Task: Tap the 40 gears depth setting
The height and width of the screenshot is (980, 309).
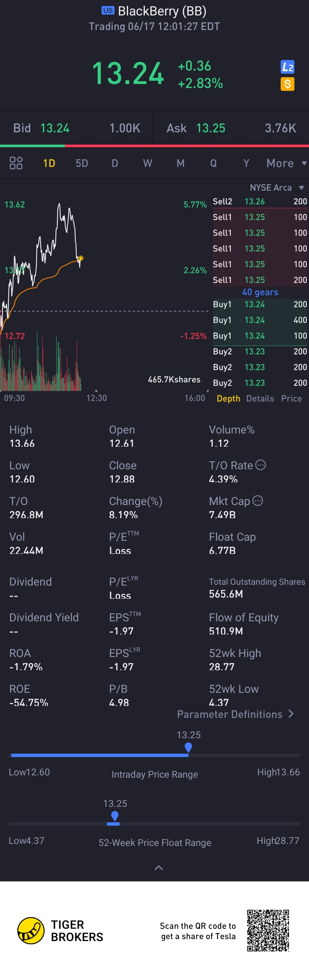Action: tap(260, 292)
